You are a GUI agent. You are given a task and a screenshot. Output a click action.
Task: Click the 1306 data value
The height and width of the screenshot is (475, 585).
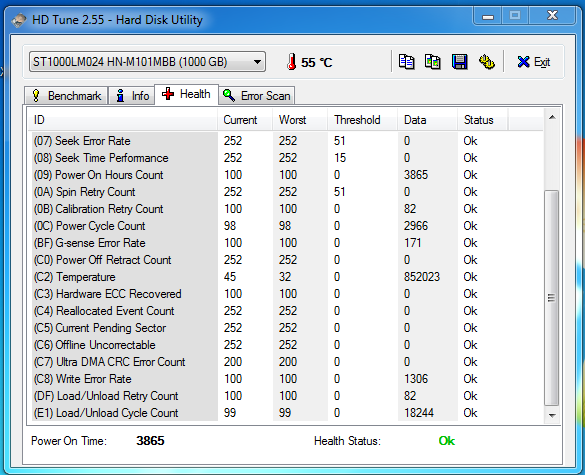coord(416,379)
